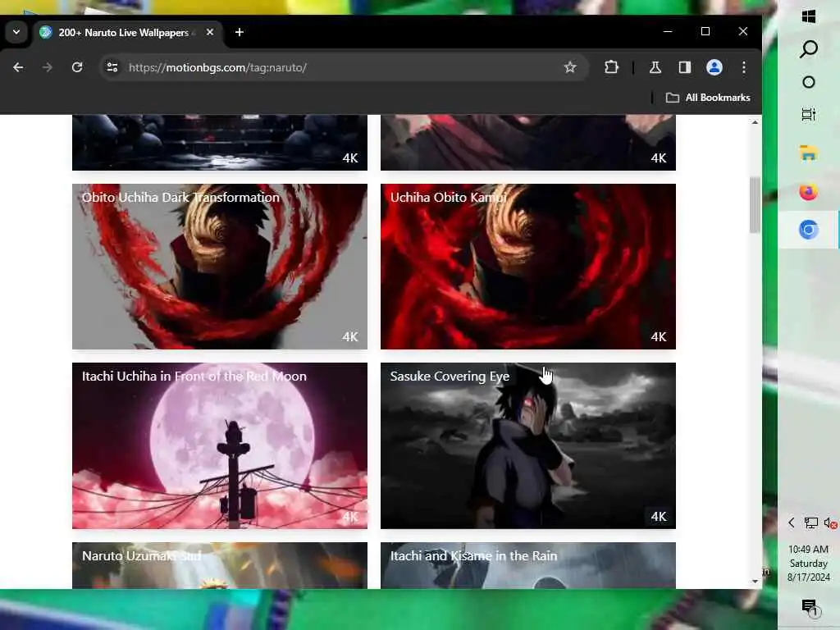Open Windows Search from taskbar

(x=809, y=49)
